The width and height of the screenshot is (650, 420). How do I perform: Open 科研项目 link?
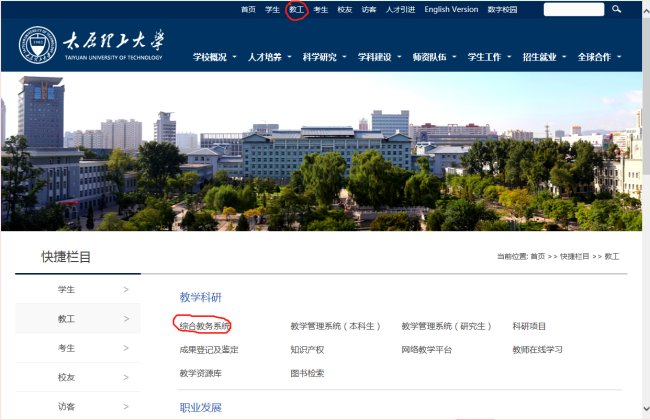pyautogui.click(x=529, y=326)
